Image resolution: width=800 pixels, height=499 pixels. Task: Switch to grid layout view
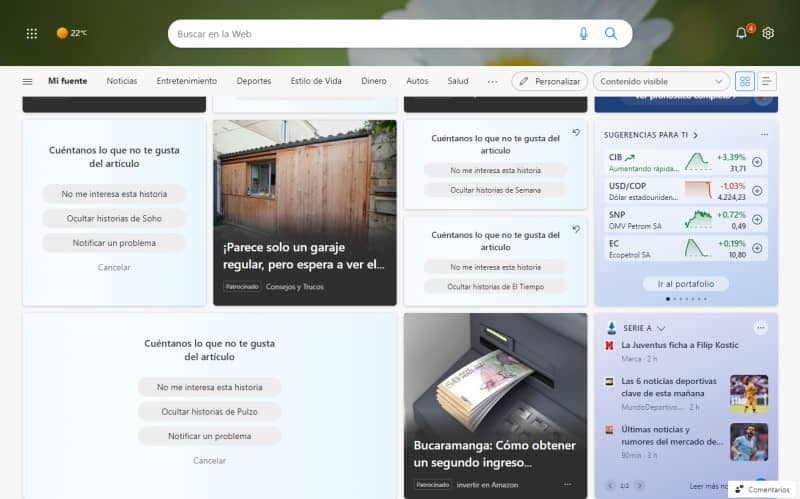(744, 81)
